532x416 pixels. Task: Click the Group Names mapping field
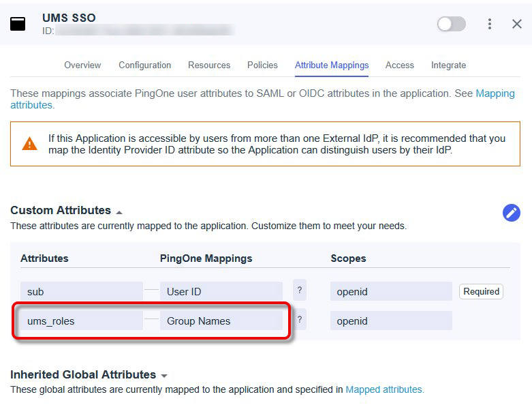pos(221,321)
